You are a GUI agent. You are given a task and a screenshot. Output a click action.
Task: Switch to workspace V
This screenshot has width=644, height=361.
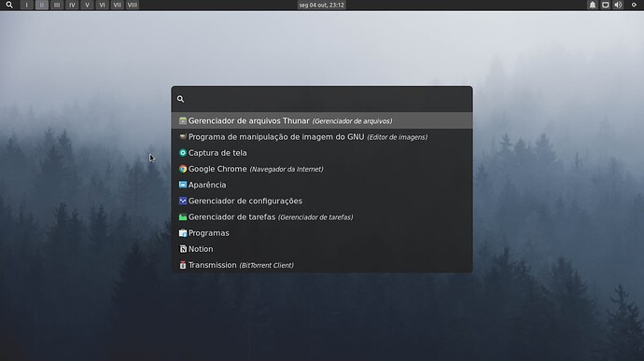coord(87,5)
